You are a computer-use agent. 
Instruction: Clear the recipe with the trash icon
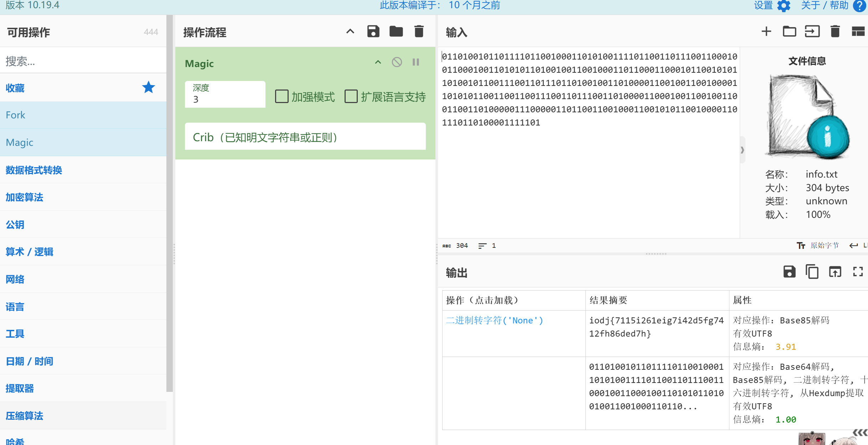click(419, 32)
